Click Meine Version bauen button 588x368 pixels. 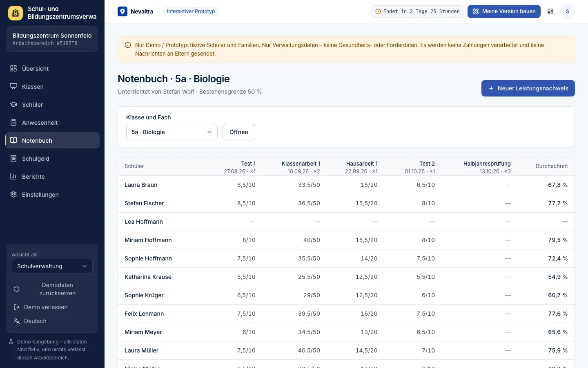click(504, 11)
